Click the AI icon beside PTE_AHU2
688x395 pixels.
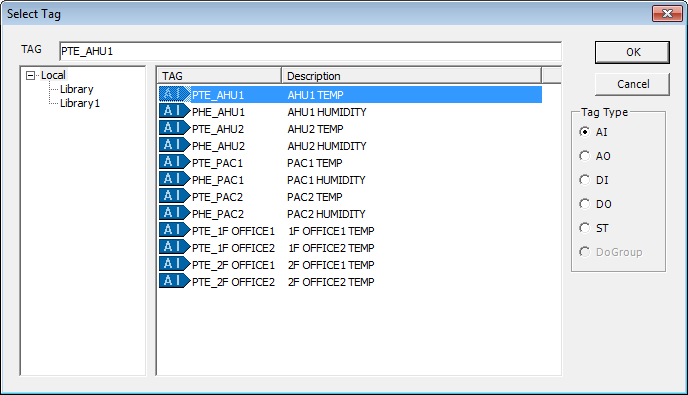coord(175,129)
